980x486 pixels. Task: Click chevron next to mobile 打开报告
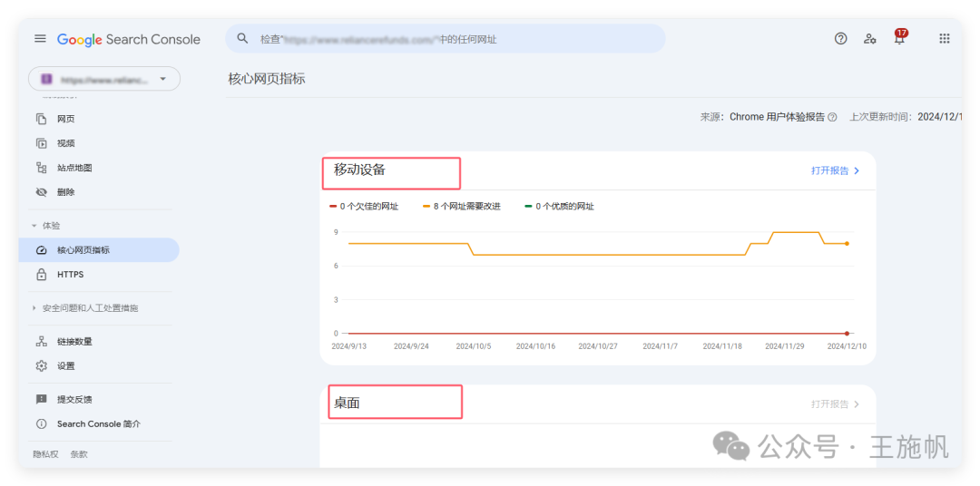857,170
